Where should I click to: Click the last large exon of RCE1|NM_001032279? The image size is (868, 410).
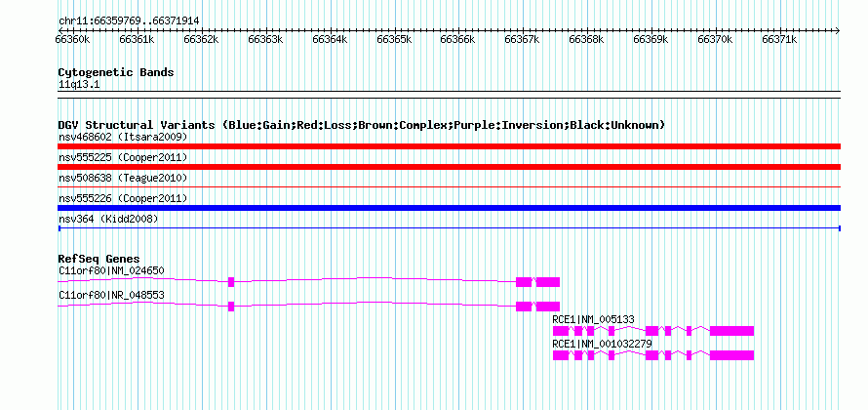(x=731, y=355)
